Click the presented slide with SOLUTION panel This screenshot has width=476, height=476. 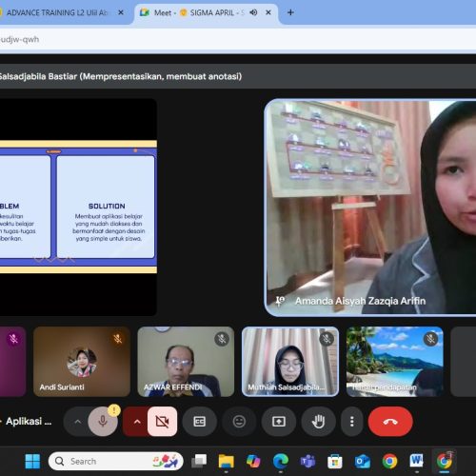78,207
